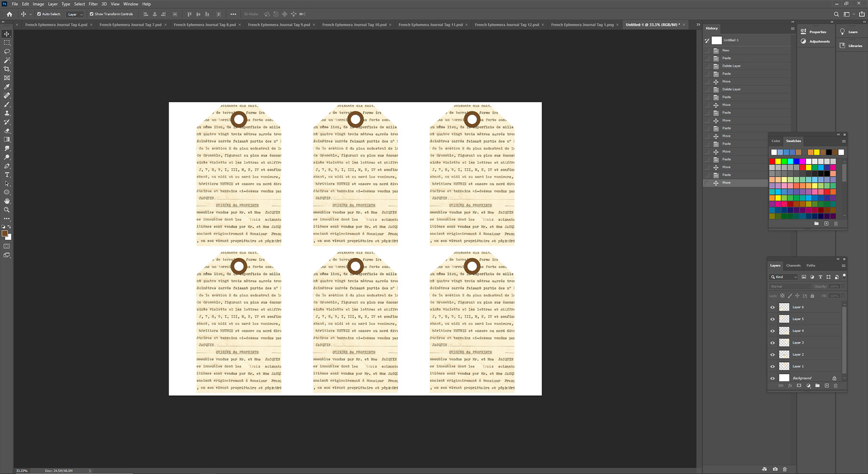The width and height of the screenshot is (868, 474).
Task: Select the Gradient tool
Action: pyautogui.click(x=7, y=139)
